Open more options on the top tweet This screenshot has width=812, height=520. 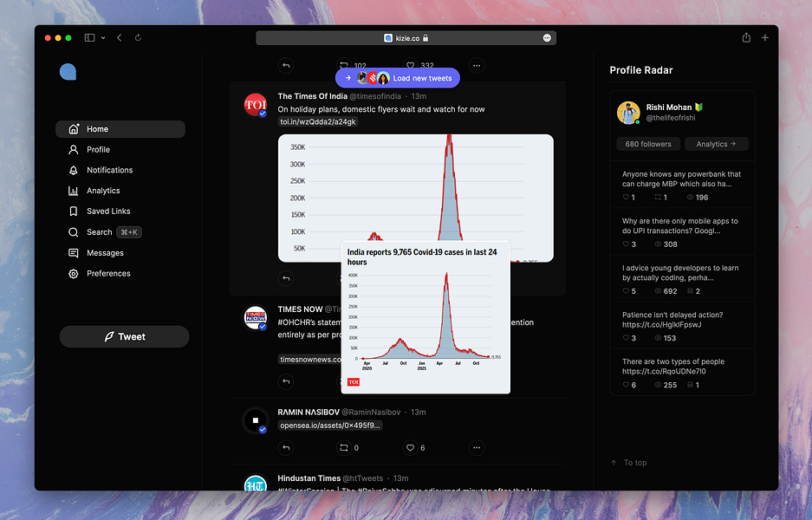pyautogui.click(x=477, y=66)
